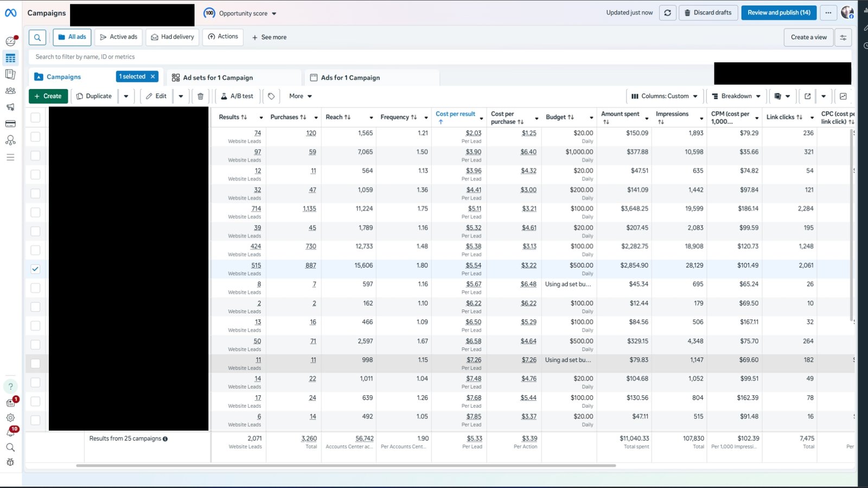Screen dimensions: 868x488
Task: Click the trash delete icon in toolbar
Action: tap(200, 97)
